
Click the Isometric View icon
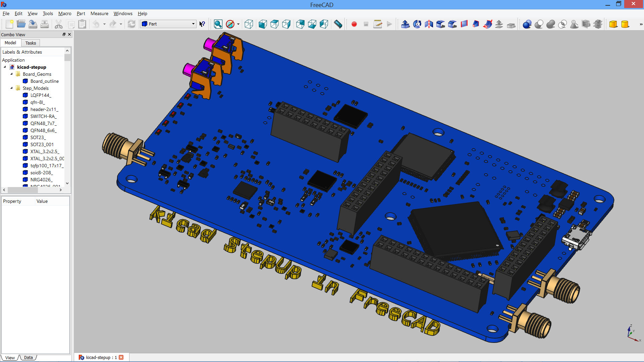coord(249,24)
